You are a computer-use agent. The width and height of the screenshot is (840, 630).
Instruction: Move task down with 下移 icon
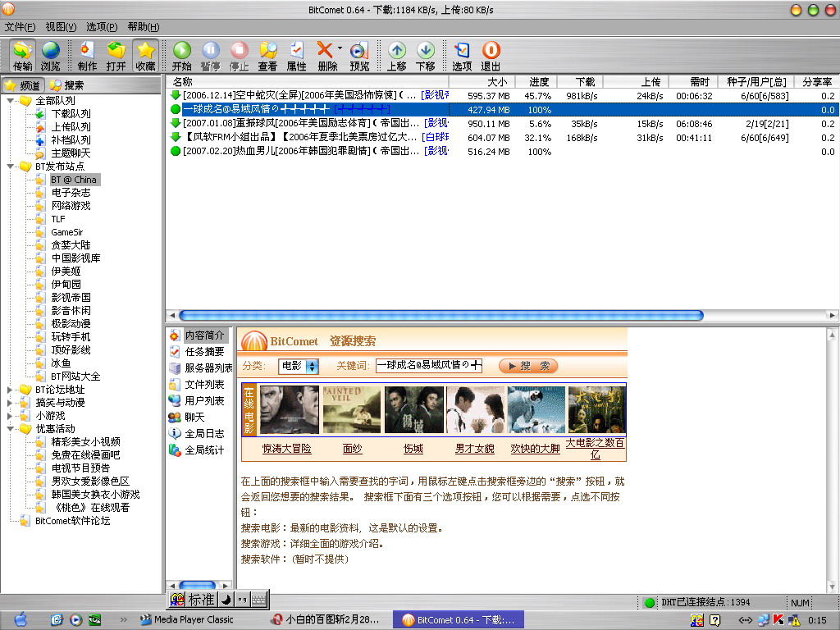coord(426,56)
